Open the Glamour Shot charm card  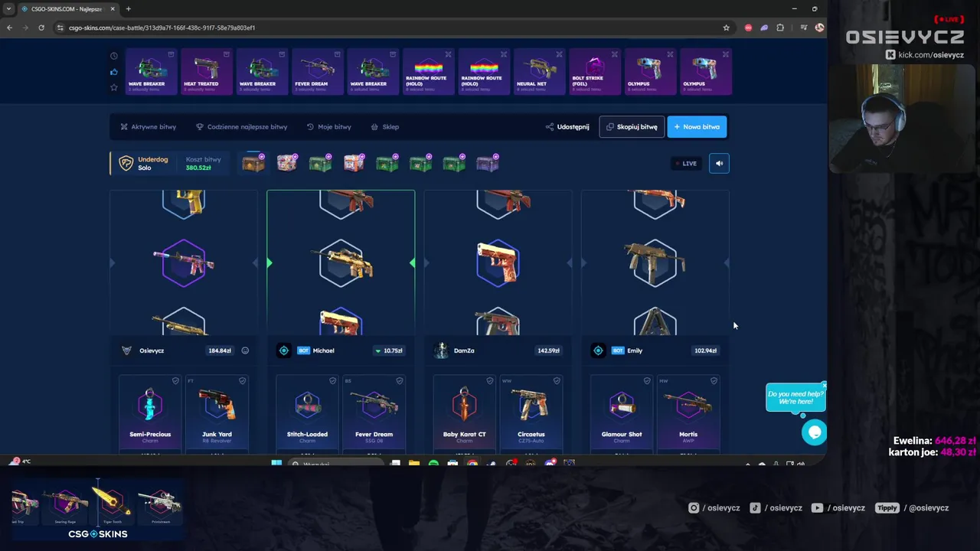[x=622, y=413]
